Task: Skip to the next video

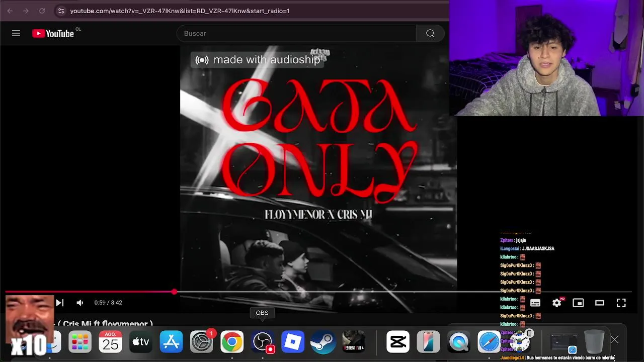Action: [x=60, y=303]
